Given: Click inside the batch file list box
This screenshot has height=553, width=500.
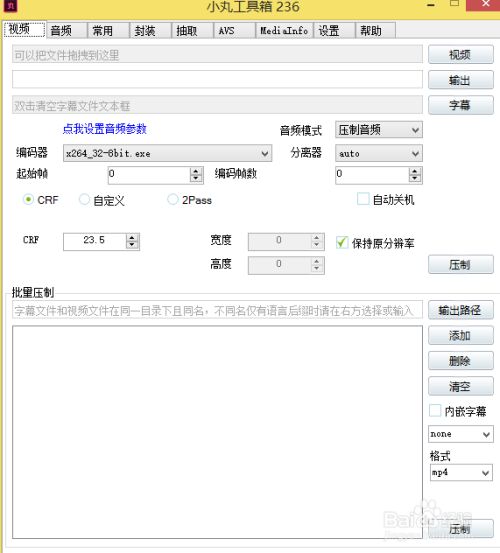Looking at the screenshot, I should pos(217,432).
